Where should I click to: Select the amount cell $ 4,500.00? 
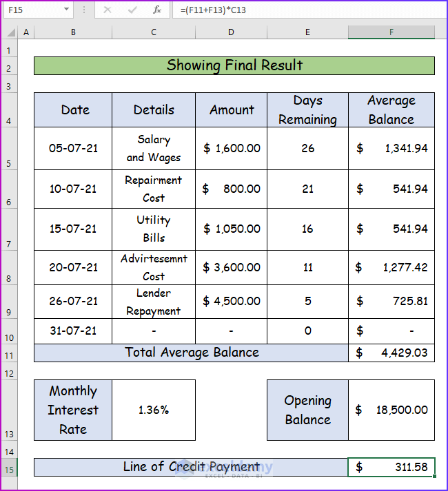(x=231, y=302)
